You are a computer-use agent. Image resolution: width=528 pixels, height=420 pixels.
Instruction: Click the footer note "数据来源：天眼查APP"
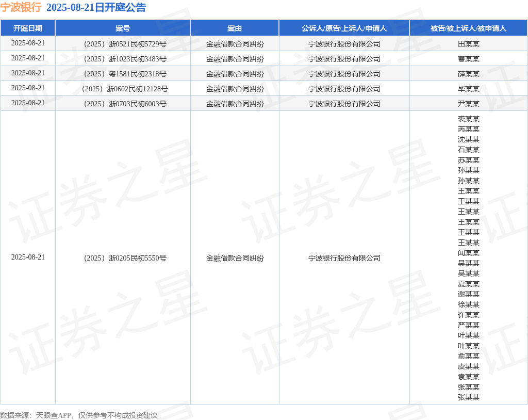click(x=36, y=415)
